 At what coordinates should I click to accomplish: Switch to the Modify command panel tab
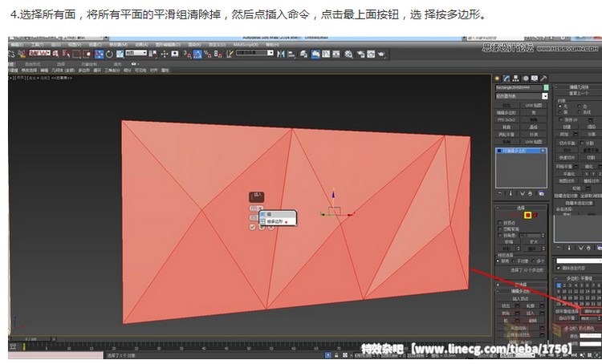506,79
